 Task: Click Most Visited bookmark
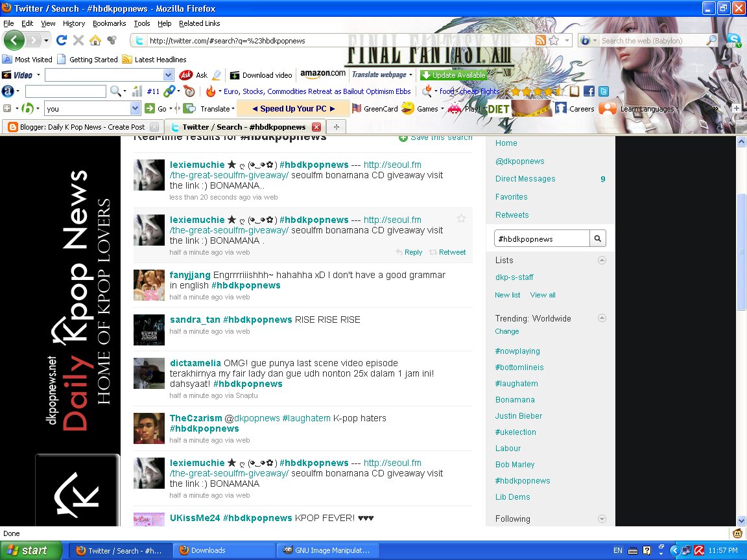tap(27, 60)
